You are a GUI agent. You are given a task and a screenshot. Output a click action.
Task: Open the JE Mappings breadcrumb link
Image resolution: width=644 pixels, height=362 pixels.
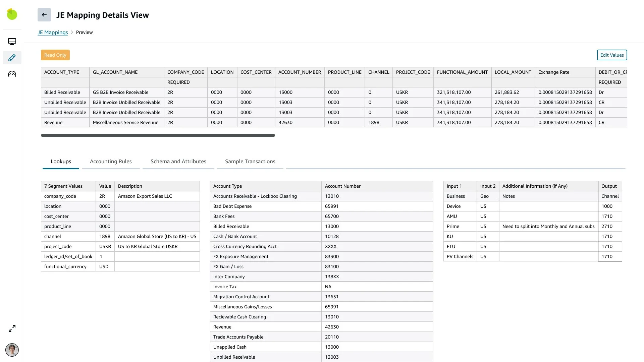point(53,32)
